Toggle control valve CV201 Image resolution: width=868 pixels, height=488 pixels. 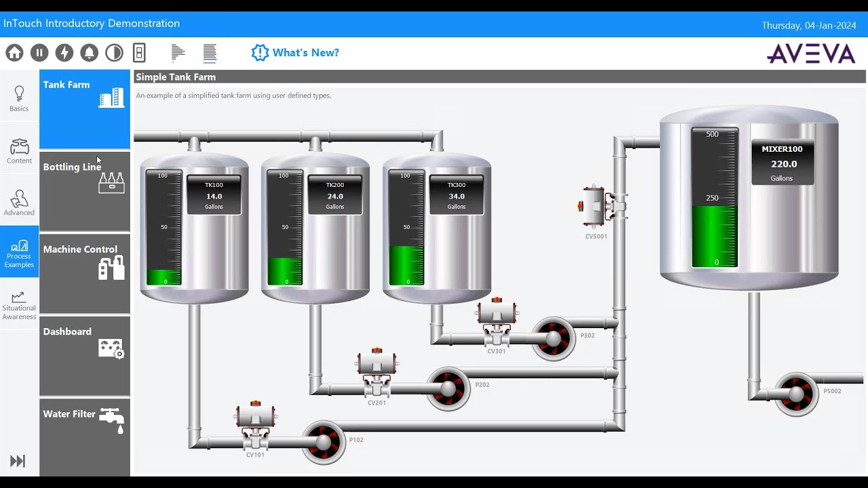376,373
